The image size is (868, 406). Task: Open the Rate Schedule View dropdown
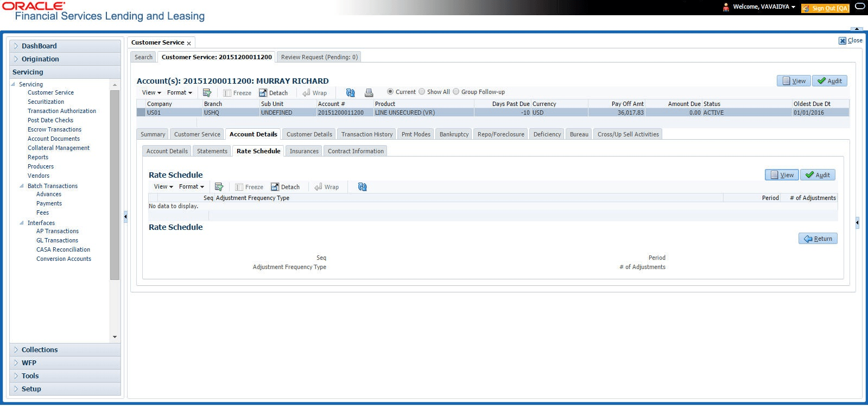[x=163, y=186]
